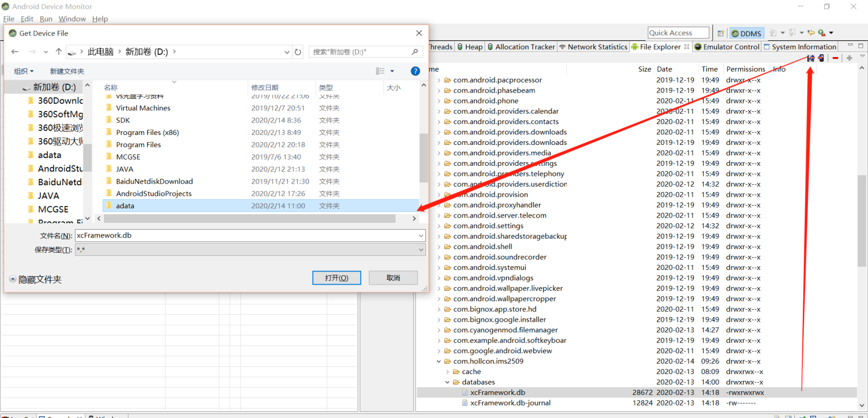Expand the cache folder

(447, 372)
